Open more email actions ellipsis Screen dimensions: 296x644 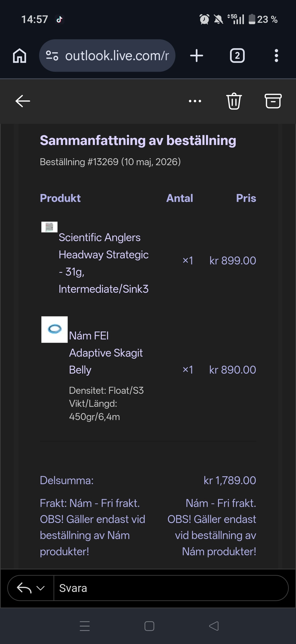pyautogui.click(x=195, y=101)
